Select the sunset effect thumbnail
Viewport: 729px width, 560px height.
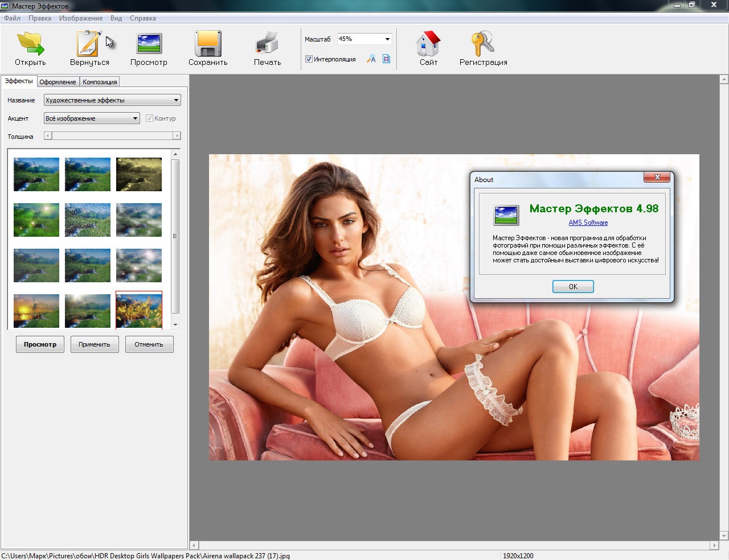[x=36, y=311]
